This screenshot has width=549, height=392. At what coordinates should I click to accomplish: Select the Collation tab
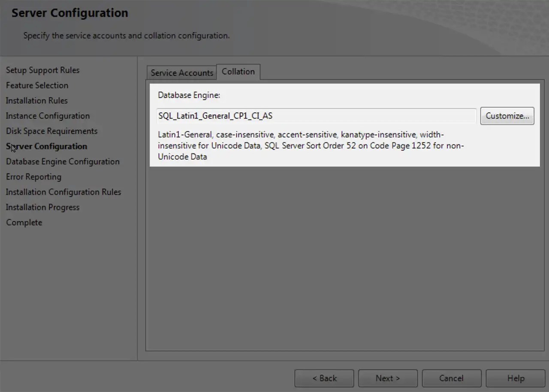point(238,72)
